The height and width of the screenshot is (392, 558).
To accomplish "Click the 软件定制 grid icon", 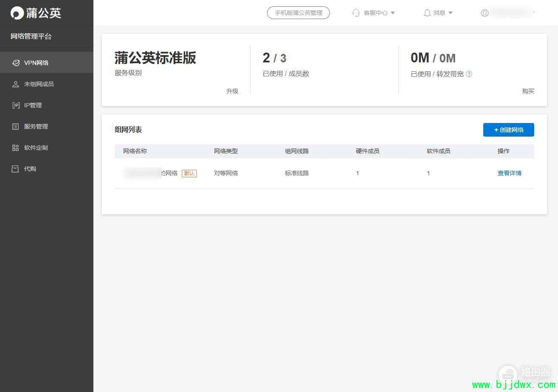I will pos(16,148).
